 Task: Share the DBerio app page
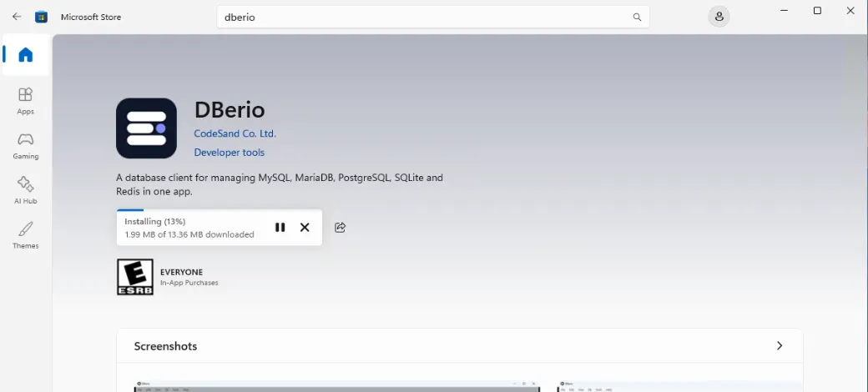(340, 227)
